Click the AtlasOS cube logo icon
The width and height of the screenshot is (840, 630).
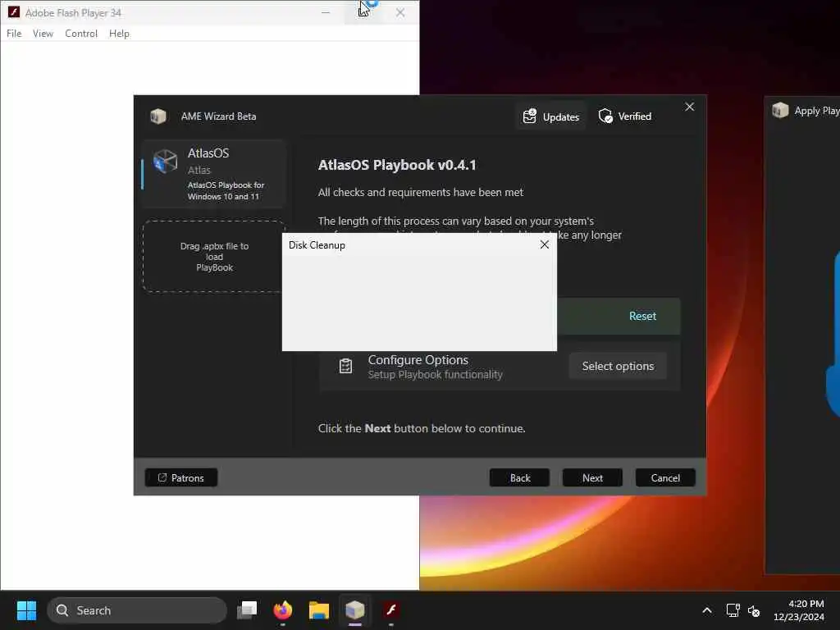[x=165, y=161]
